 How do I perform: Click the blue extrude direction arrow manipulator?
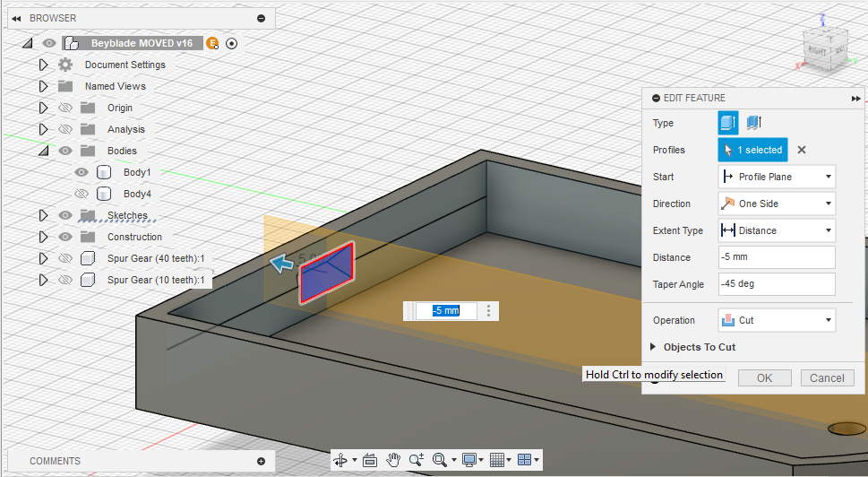282,264
